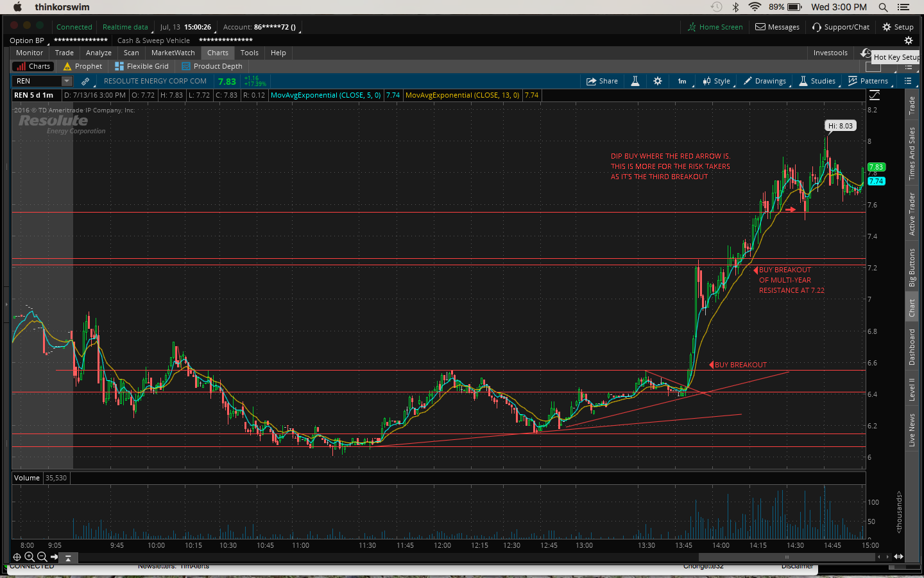
Task: Open the Times And Sales side tab
Action: pyautogui.click(x=912, y=153)
